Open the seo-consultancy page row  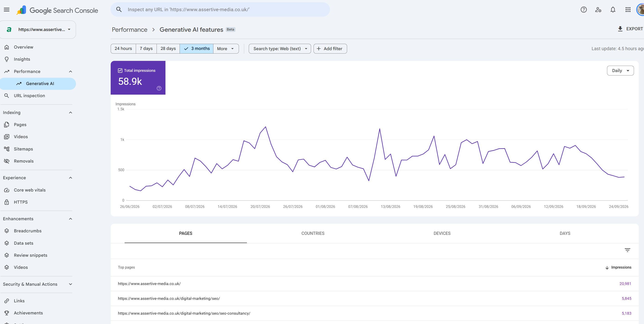374,313
